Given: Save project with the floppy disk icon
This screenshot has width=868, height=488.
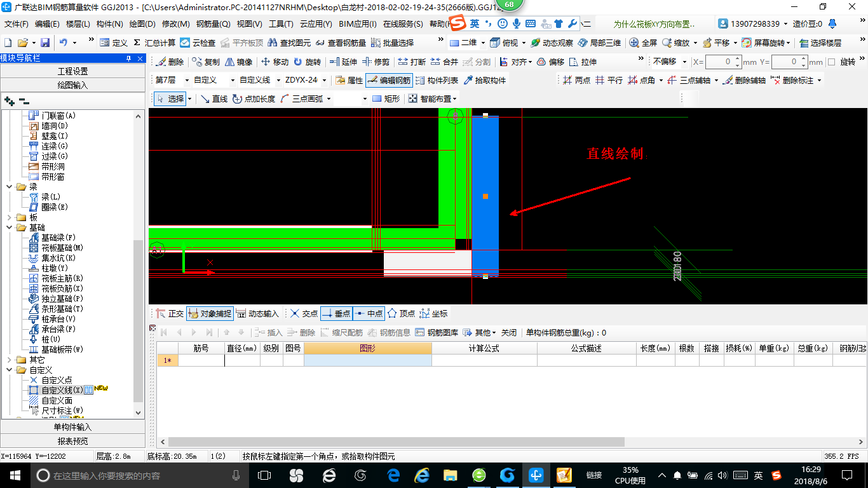Looking at the screenshot, I should tap(45, 43).
